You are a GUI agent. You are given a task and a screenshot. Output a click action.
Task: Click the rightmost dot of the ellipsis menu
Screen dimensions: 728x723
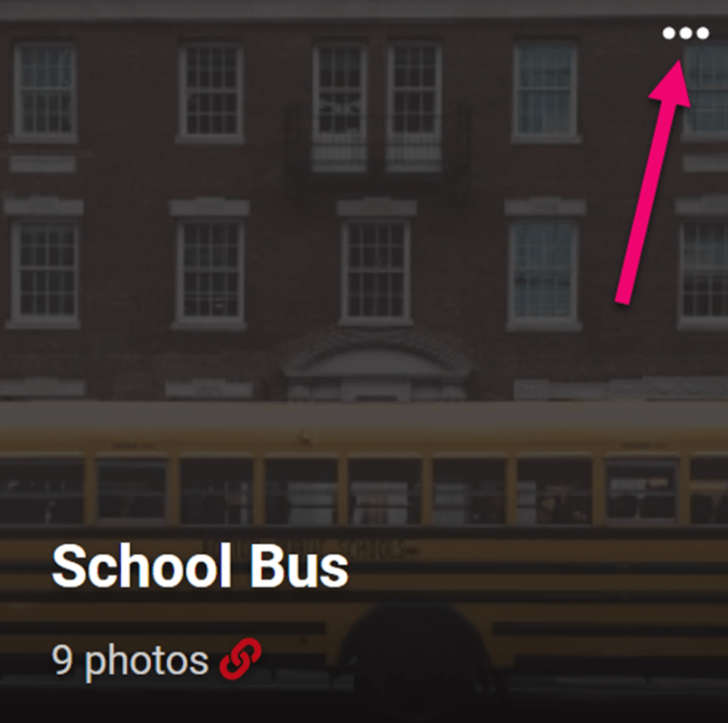pyautogui.click(x=703, y=33)
